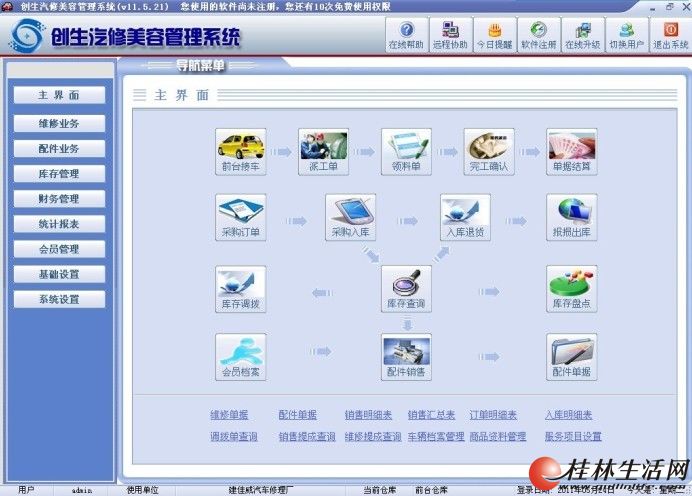Open 在线帮助 online help icon
Image resolution: width=692 pixels, height=496 pixels.
pyautogui.click(x=406, y=35)
